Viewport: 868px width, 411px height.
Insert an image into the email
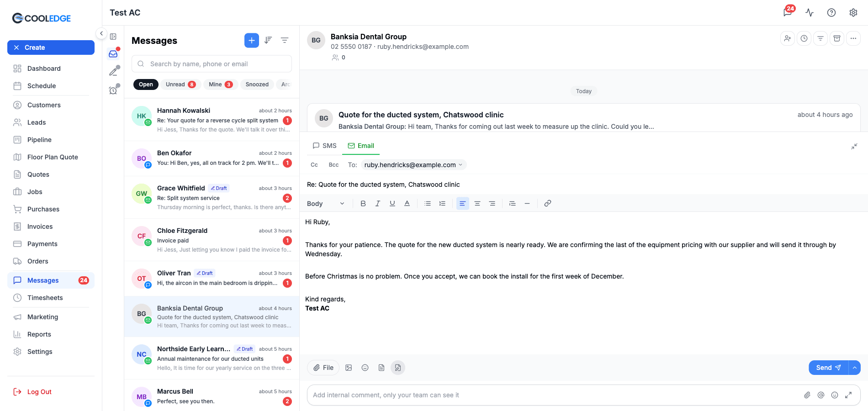coord(349,368)
